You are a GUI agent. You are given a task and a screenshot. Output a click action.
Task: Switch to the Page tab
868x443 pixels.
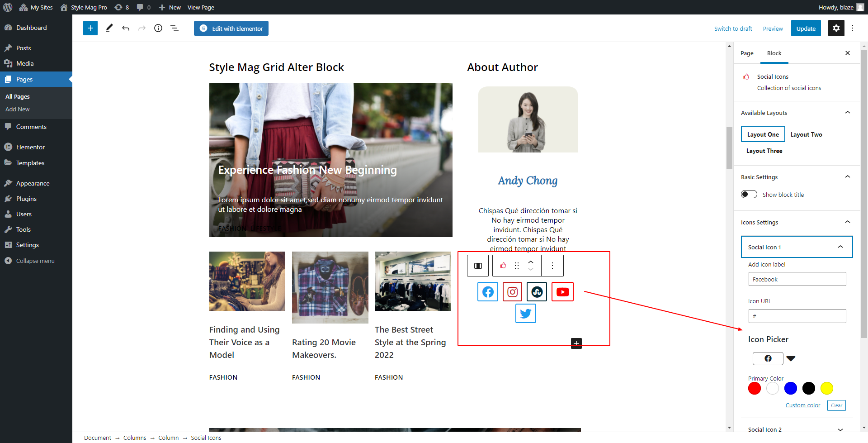pyautogui.click(x=747, y=53)
